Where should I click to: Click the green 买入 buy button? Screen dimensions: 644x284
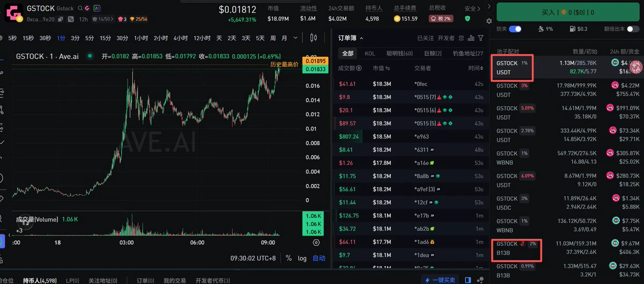tap(568, 11)
